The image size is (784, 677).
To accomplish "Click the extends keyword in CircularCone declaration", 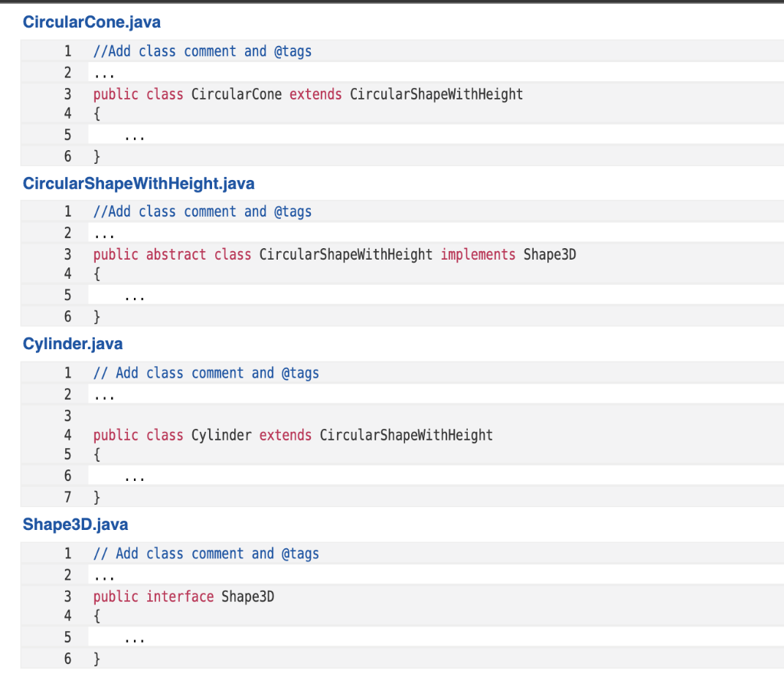I will click(x=315, y=94).
